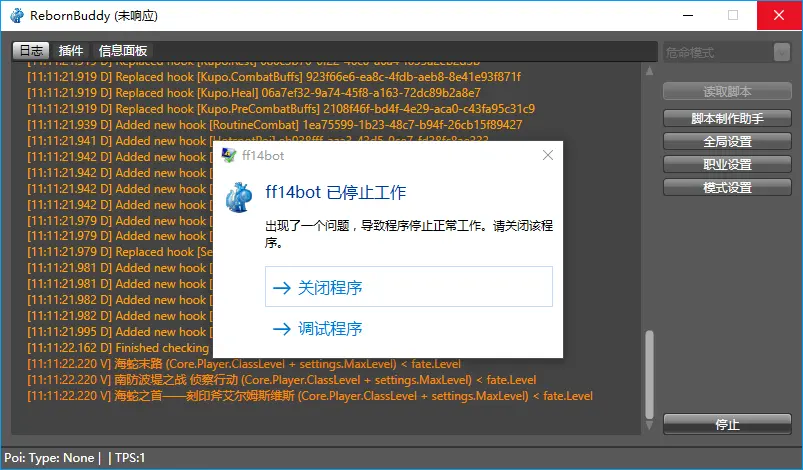The height and width of the screenshot is (470, 803).
Task: Click the Kupo.PreCombatBuffs log line
Action: click(x=281, y=109)
